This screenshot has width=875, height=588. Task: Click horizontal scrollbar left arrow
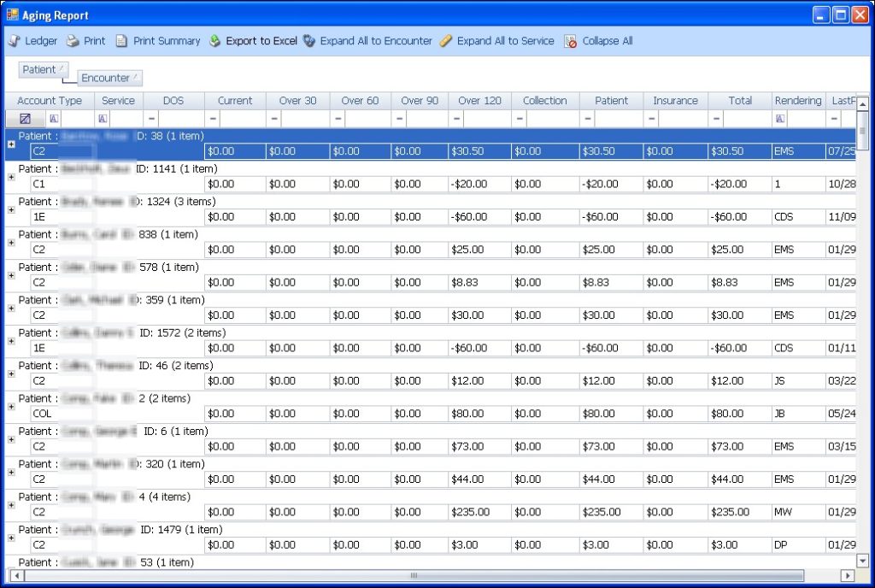pos(17,575)
